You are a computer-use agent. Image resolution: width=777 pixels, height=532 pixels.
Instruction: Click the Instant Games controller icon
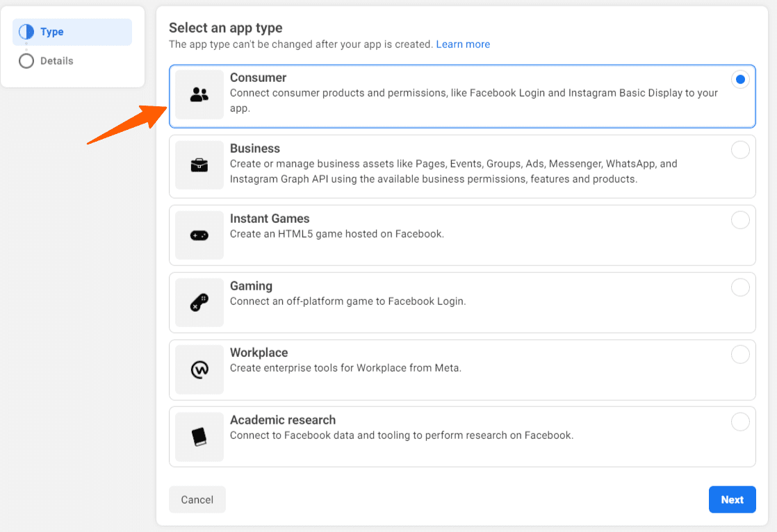pyautogui.click(x=199, y=235)
